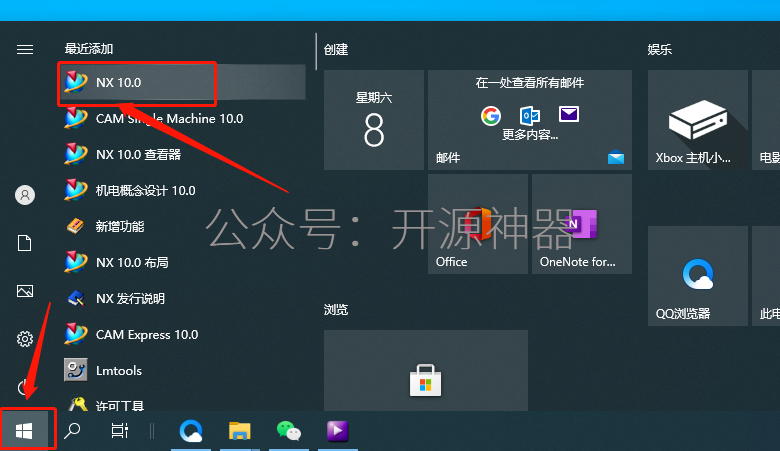Click the 浏览 group header
This screenshot has height=451, width=780.
pyautogui.click(x=336, y=310)
